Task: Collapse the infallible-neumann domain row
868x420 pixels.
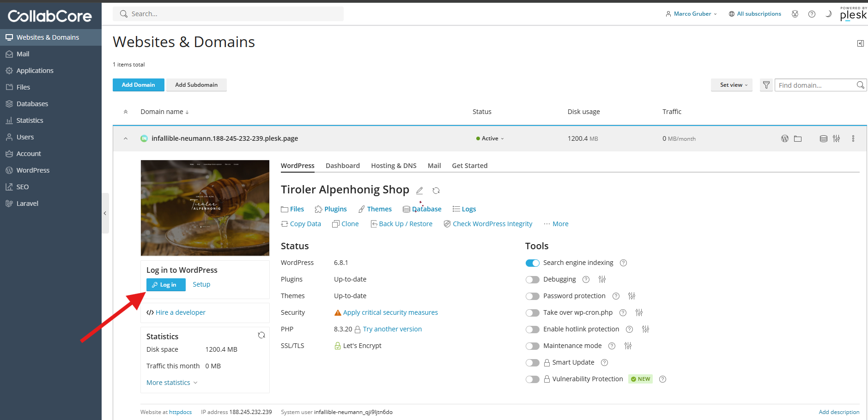Action: coord(126,138)
